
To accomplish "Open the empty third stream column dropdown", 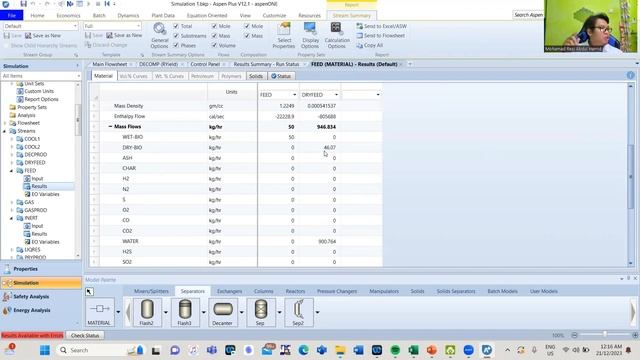I will point(378,95).
